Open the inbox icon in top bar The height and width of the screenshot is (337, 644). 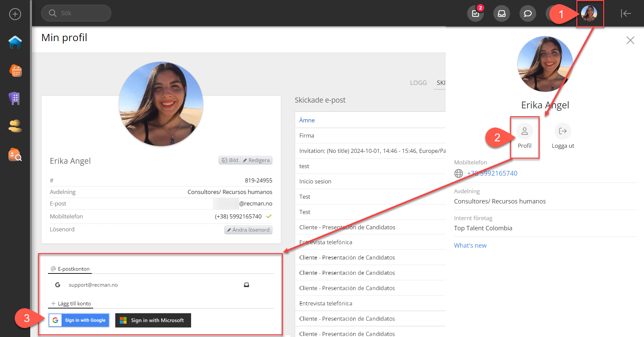pyautogui.click(x=502, y=14)
